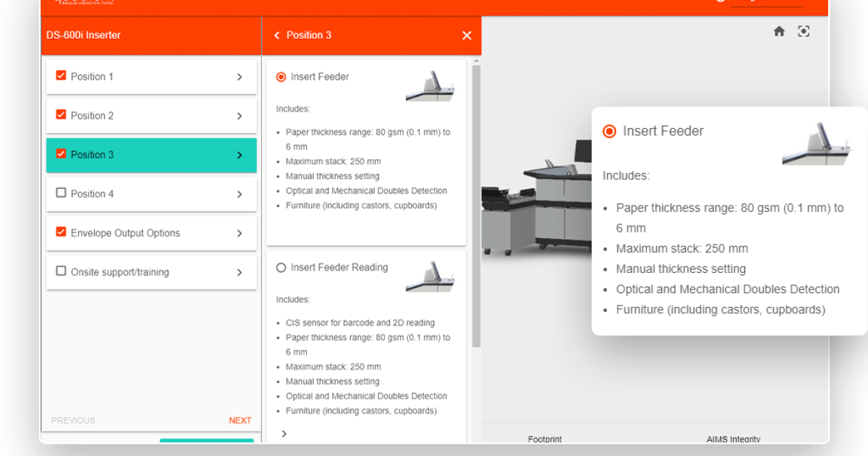
Task: Close the Position 3 panel
Action: click(467, 35)
